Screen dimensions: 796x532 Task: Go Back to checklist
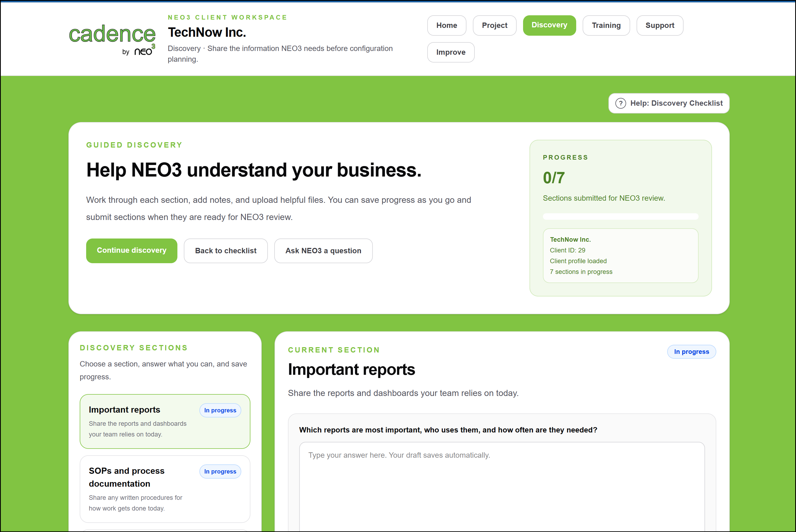pyautogui.click(x=226, y=250)
